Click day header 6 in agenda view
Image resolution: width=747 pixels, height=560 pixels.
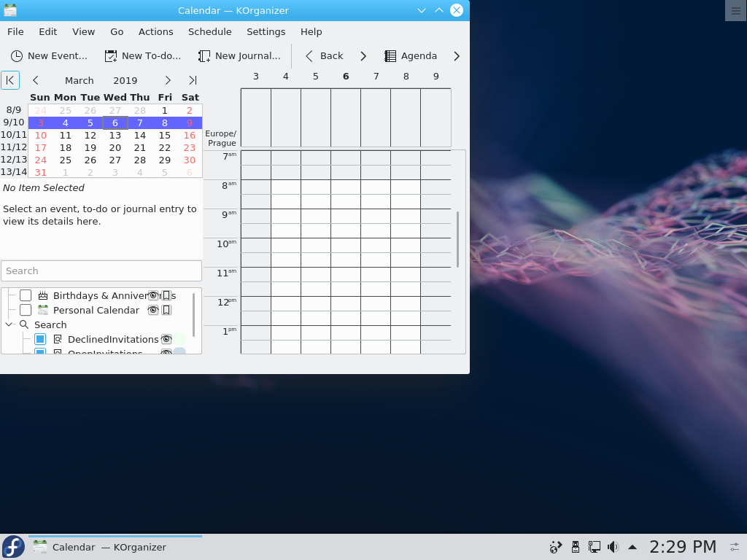pos(346,76)
